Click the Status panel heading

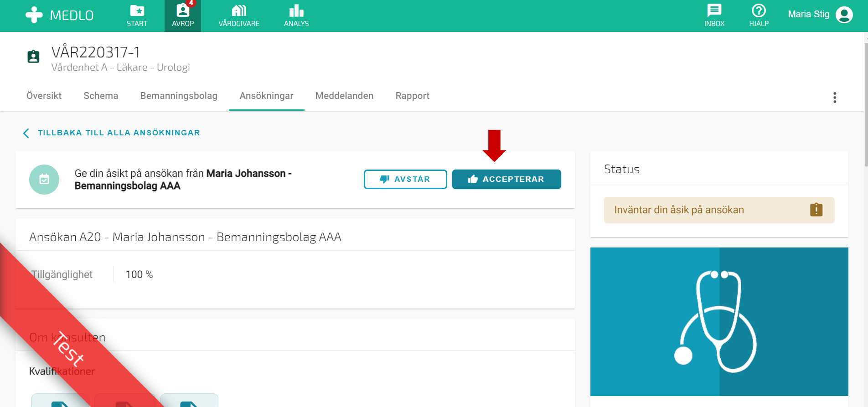coord(622,169)
